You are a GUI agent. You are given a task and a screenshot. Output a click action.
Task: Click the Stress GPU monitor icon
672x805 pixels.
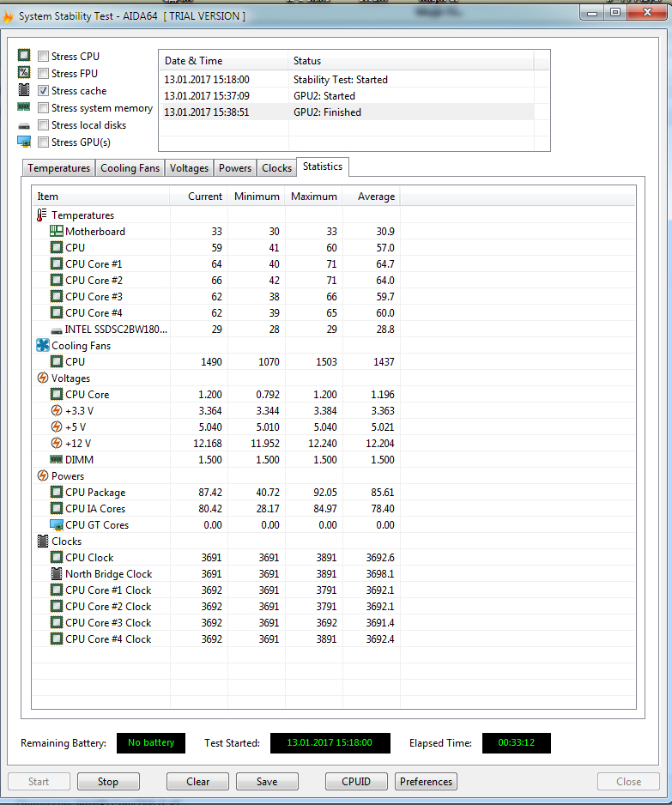(24, 142)
